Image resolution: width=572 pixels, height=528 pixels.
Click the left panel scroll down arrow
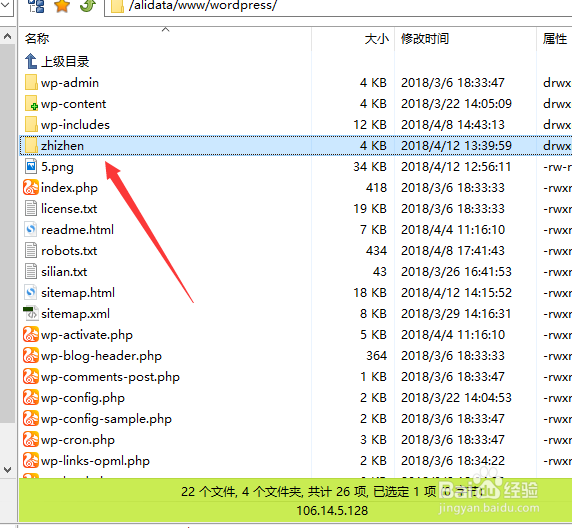(x=7, y=470)
